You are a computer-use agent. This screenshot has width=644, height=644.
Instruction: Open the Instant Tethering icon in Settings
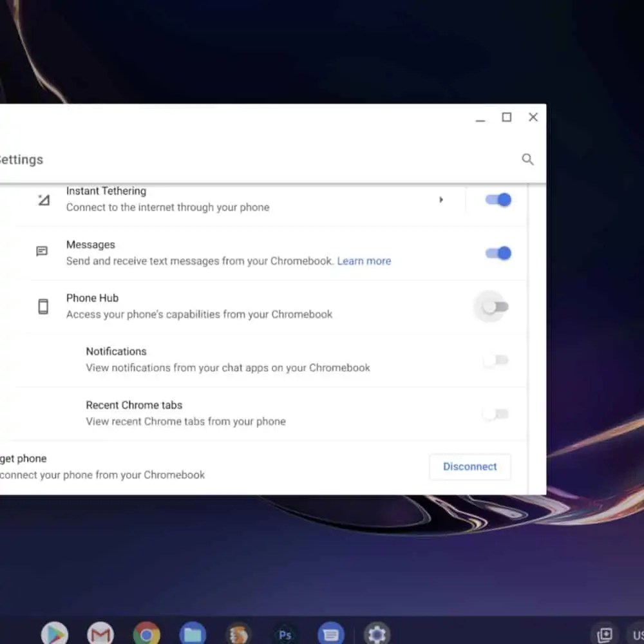point(43,199)
